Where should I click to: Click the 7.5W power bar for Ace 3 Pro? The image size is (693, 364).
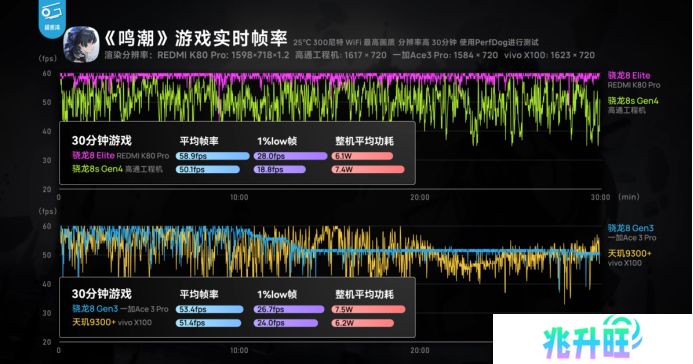[368, 309]
